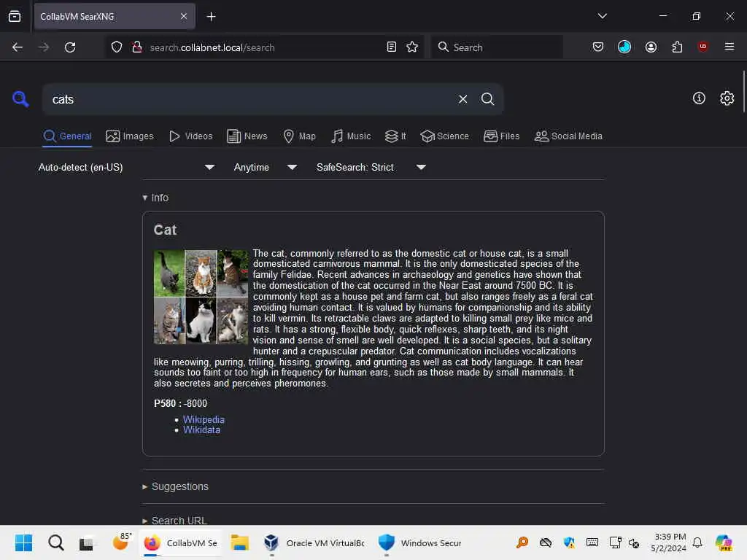
Task: Click the CollabVM Firefox taskbar button
Action: point(181,542)
